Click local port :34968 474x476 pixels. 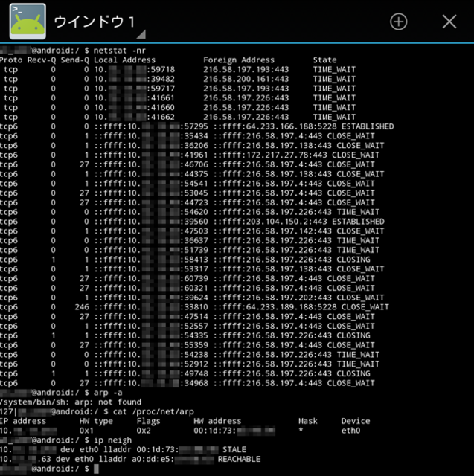194,383
